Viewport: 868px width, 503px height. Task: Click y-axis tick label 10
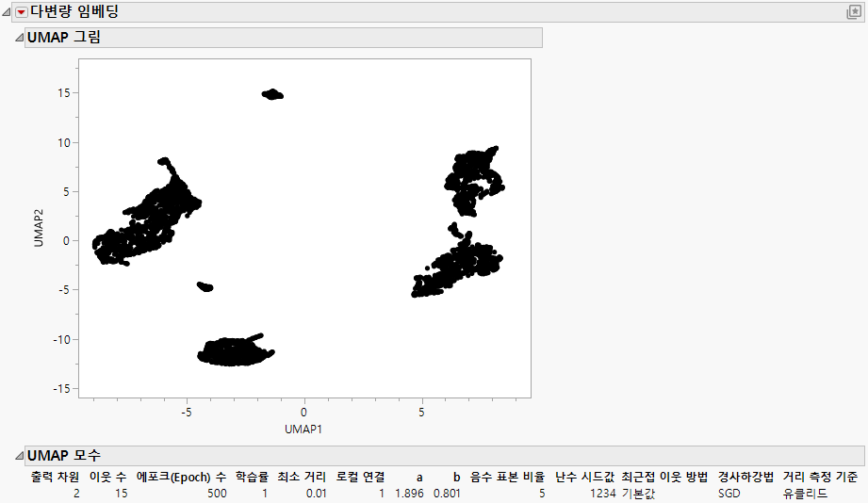(x=64, y=143)
